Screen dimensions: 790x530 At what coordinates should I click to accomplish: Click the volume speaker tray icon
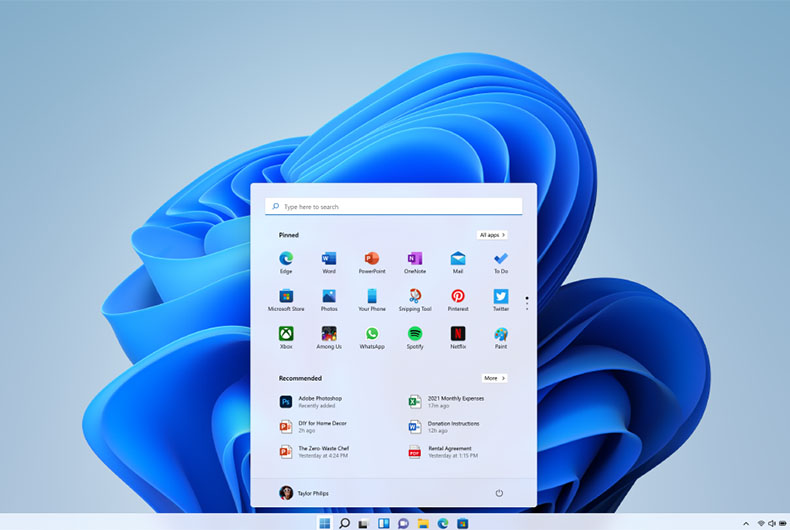[x=771, y=524]
